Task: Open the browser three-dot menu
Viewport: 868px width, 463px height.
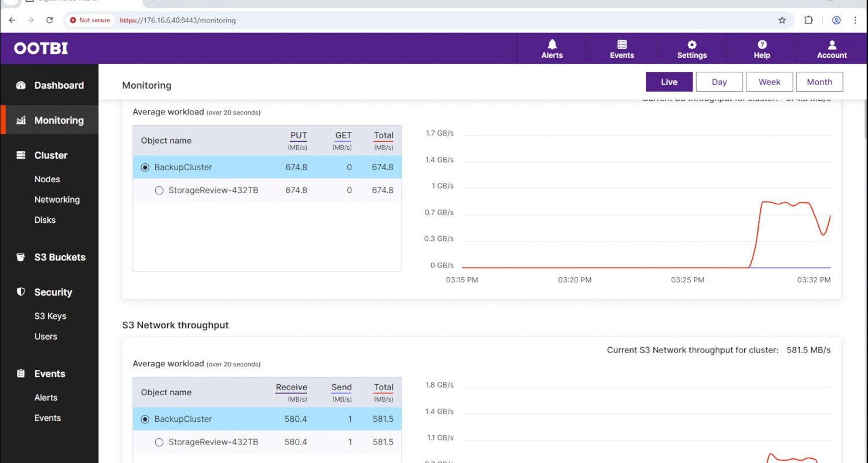Action: (x=855, y=20)
